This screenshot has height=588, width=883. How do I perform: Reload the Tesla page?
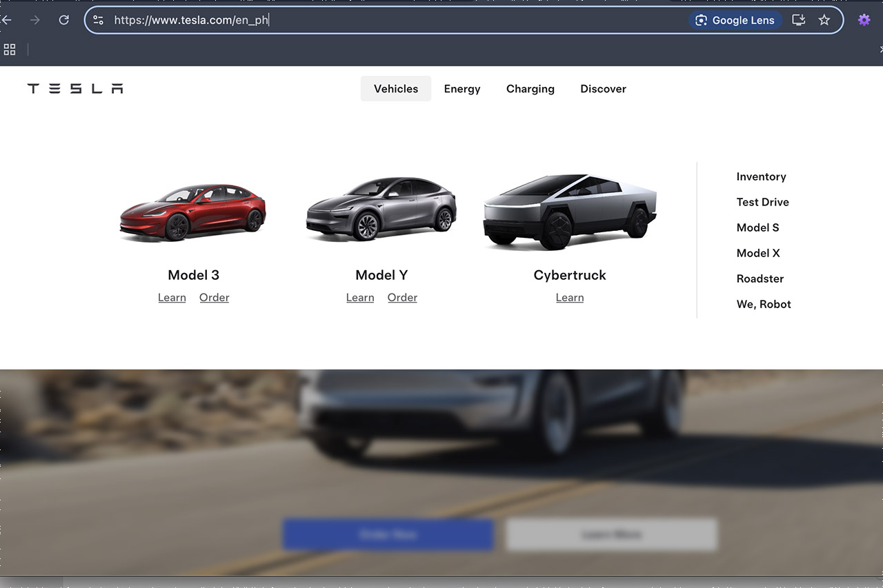coord(64,20)
